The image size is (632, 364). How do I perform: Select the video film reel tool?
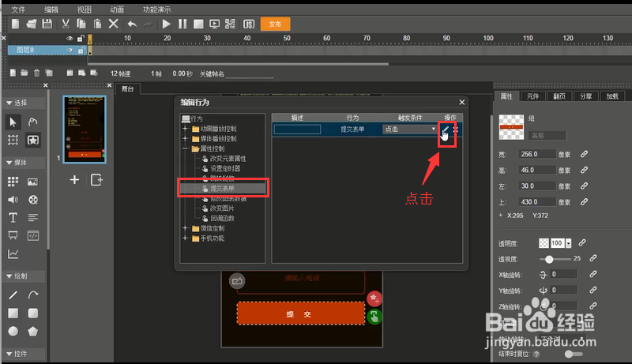tap(33, 200)
